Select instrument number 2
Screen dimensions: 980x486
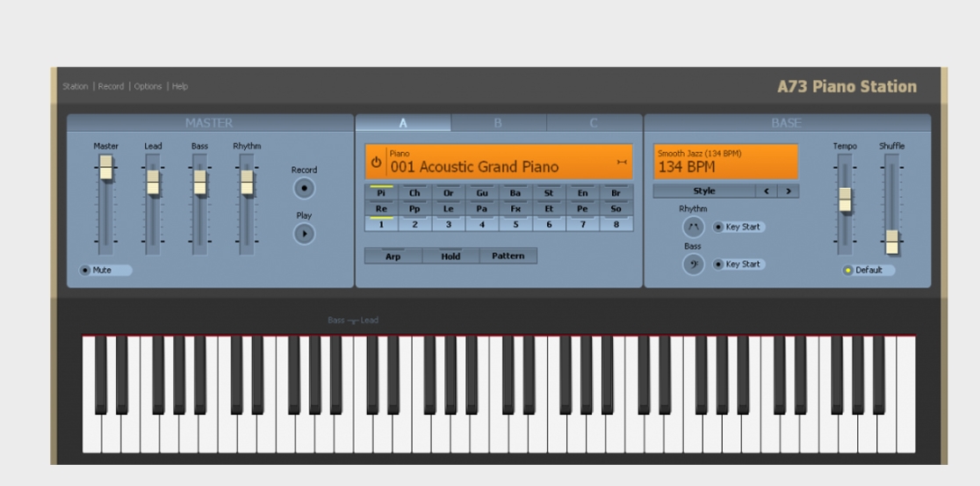point(414,224)
